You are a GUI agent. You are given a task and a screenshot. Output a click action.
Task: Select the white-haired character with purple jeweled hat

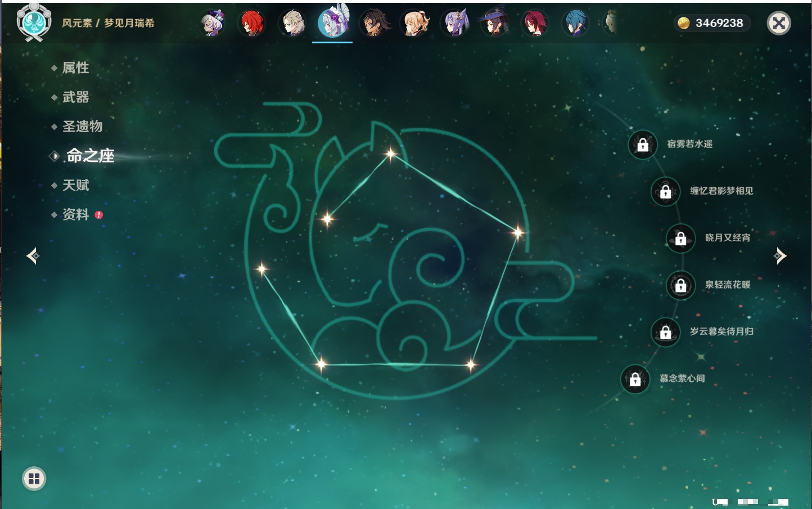point(213,23)
